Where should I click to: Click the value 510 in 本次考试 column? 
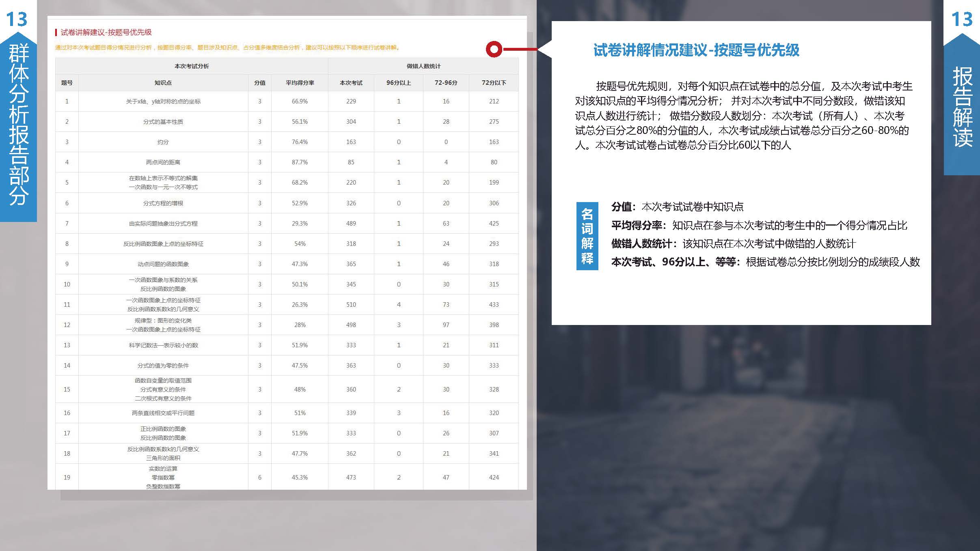[351, 305]
